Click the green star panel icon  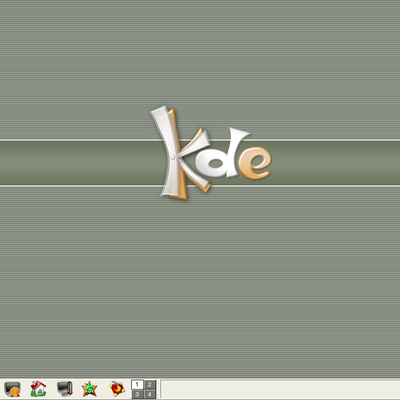[89, 389]
